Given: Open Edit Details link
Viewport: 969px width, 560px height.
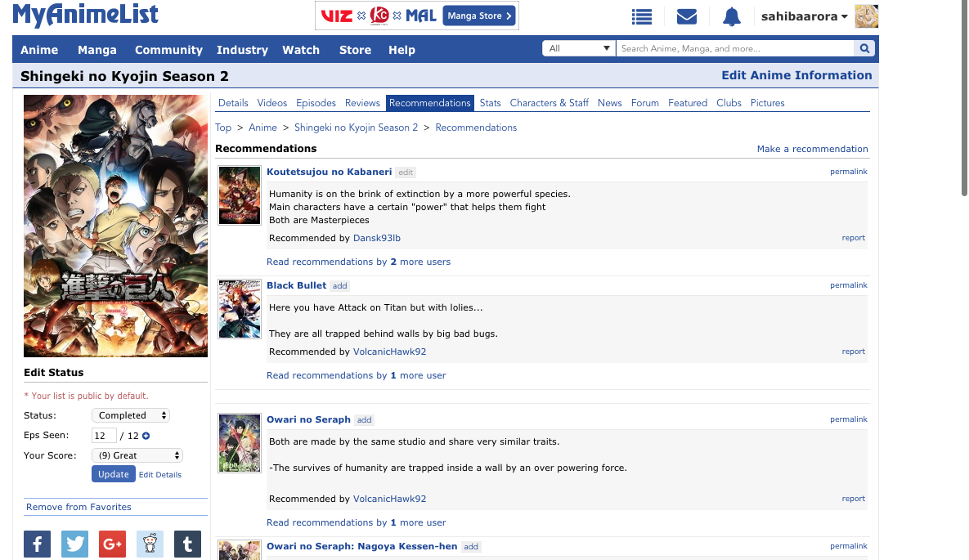Looking at the screenshot, I should click(x=160, y=475).
